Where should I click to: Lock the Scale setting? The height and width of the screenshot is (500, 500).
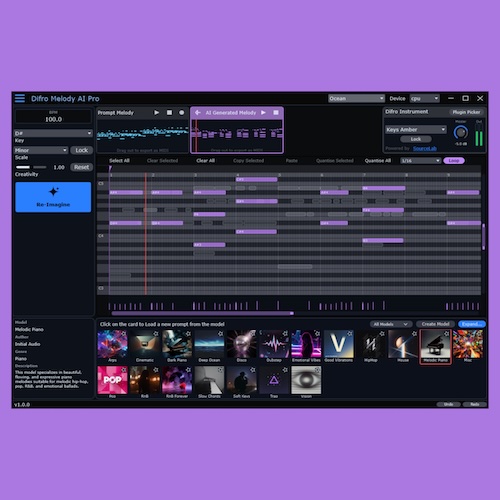point(81,150)
